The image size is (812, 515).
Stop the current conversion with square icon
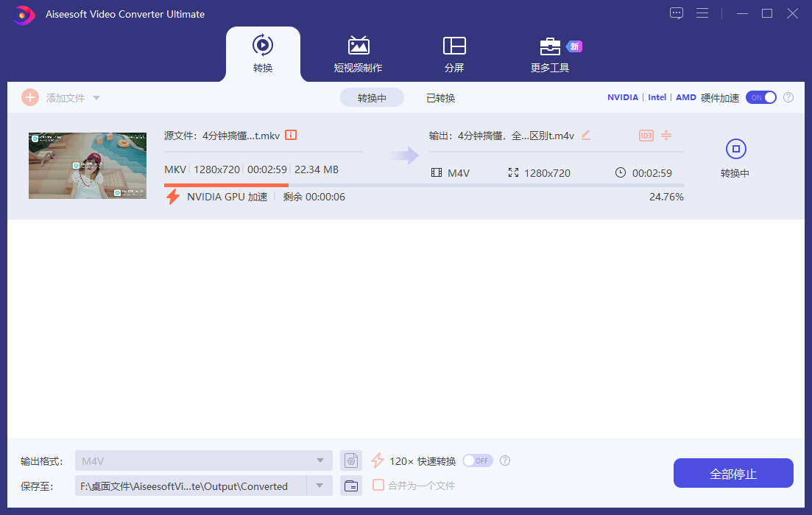pyautogui.click(x=736, y=150)
